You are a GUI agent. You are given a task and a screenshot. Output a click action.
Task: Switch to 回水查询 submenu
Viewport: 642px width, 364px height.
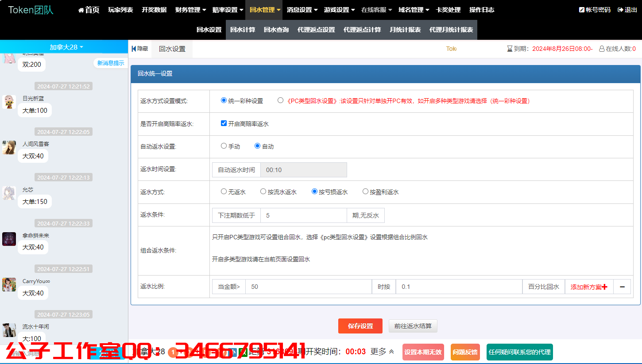point(276,30)
